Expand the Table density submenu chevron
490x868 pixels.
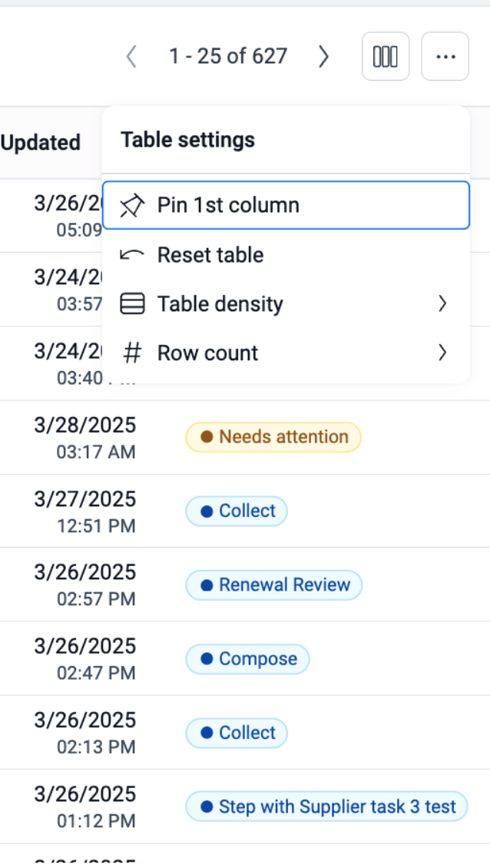442,304
